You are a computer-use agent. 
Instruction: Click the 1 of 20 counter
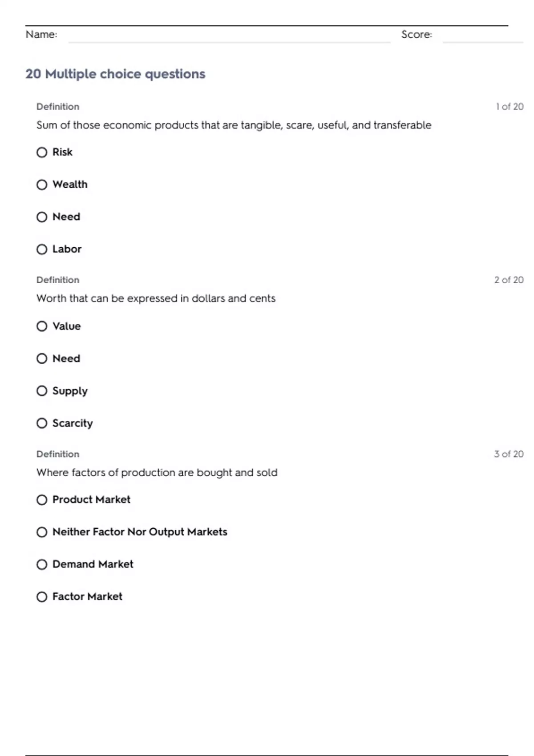tap(510, 107)
